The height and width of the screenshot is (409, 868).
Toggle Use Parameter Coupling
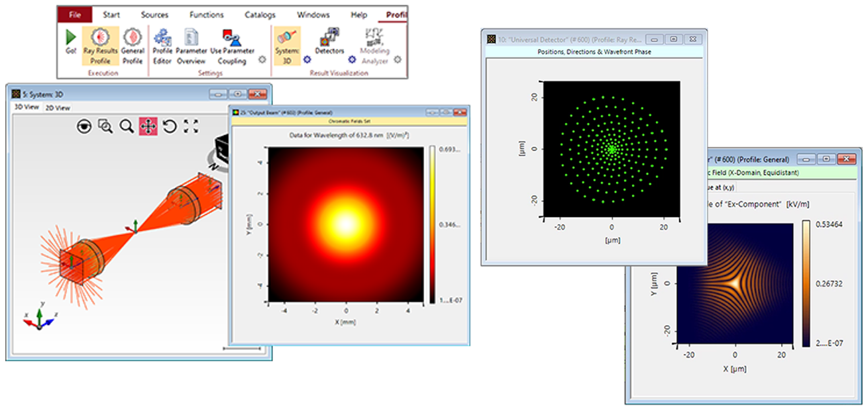[x=232, y=45]
